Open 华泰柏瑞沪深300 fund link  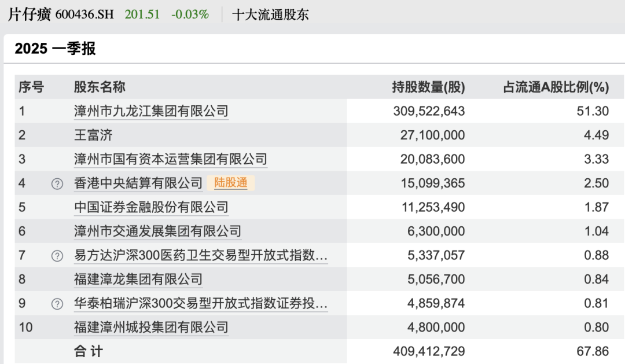201,303
